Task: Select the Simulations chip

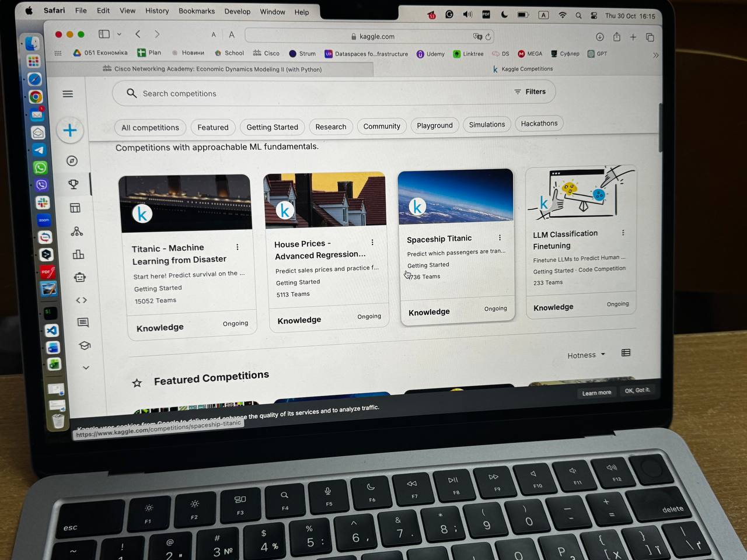Action: 487,124
